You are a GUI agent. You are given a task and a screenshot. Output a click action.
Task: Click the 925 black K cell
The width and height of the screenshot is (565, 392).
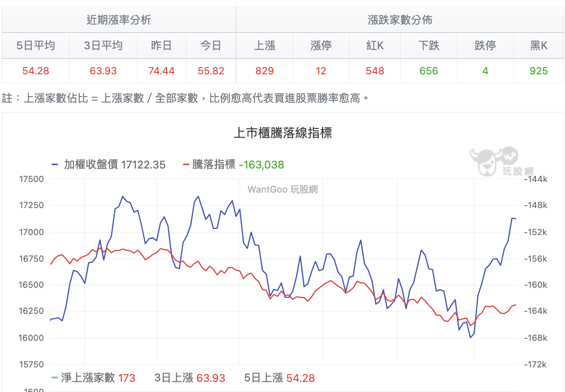tap(539, 71)
